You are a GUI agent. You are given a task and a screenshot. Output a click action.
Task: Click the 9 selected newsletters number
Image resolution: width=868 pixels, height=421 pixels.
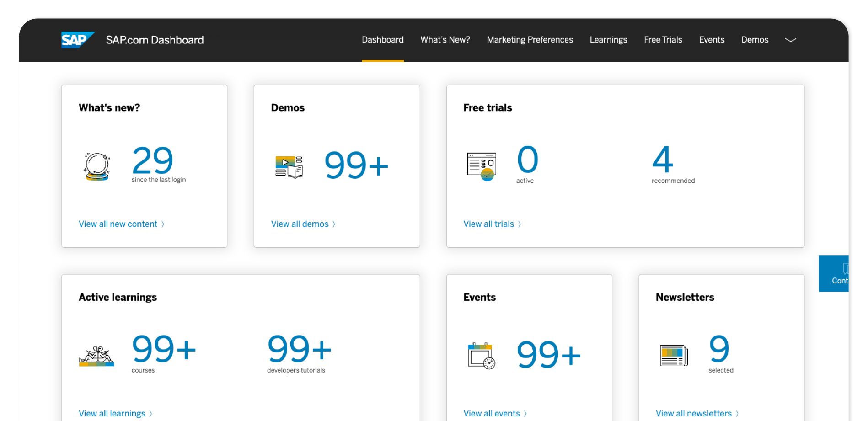pyautogui.click(x=719, y=349)
